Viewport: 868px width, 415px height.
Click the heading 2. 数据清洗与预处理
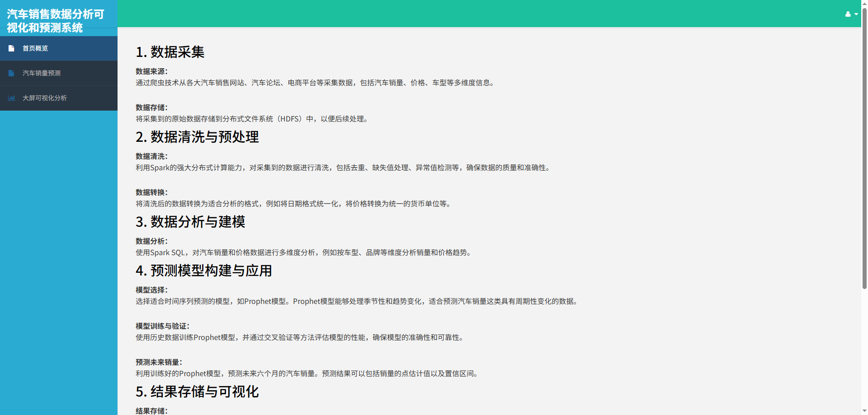(x=197, y=137)
